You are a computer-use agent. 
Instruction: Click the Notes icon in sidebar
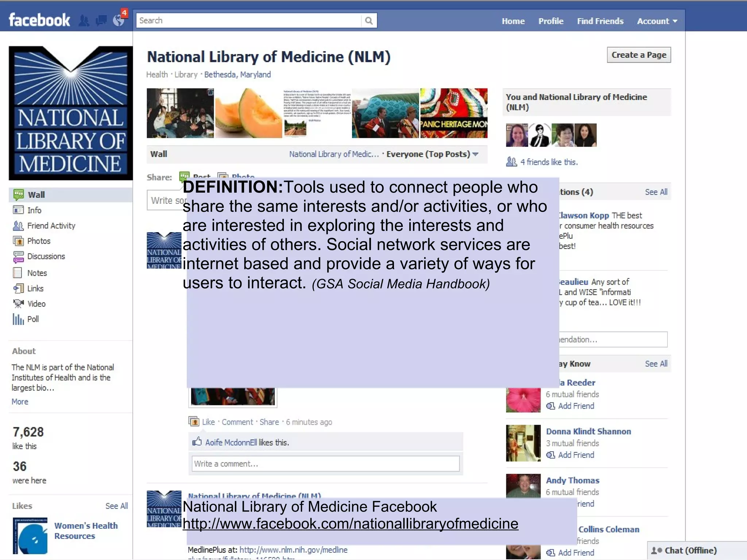(18, 273)
